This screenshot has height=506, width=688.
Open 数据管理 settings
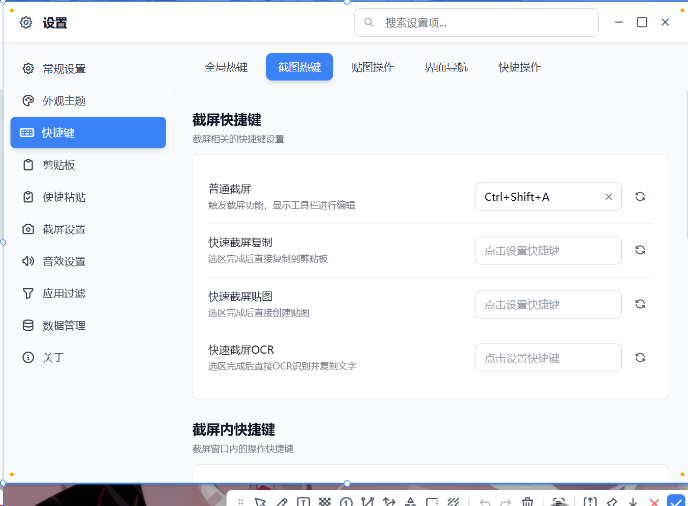tap(88, 325)
